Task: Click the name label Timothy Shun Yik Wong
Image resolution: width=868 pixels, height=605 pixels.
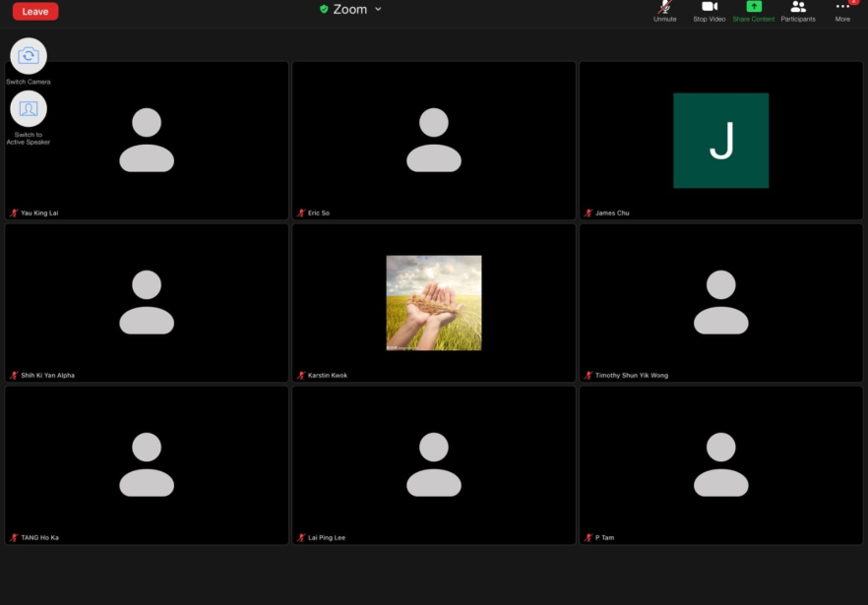Action: 632,375
